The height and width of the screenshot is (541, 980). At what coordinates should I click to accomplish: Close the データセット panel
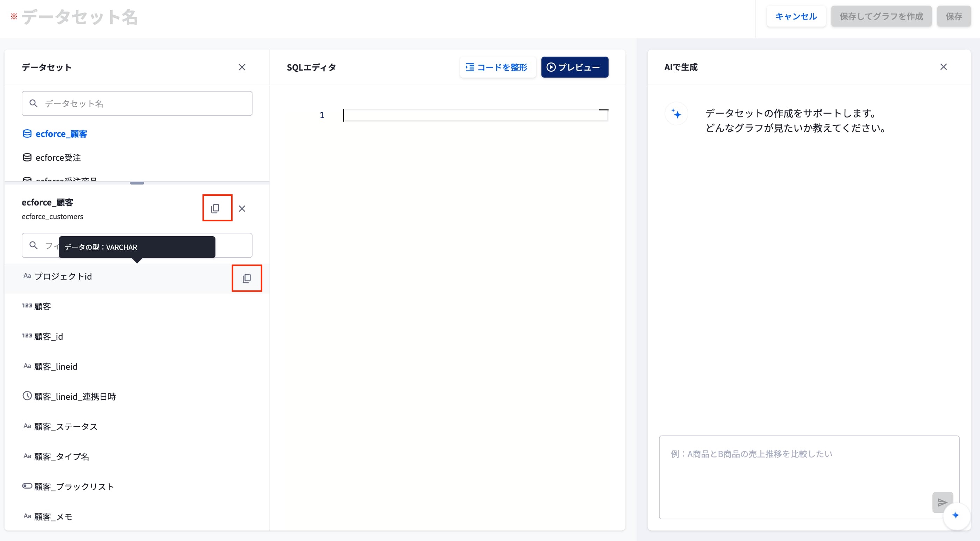(x=242, y=67)
